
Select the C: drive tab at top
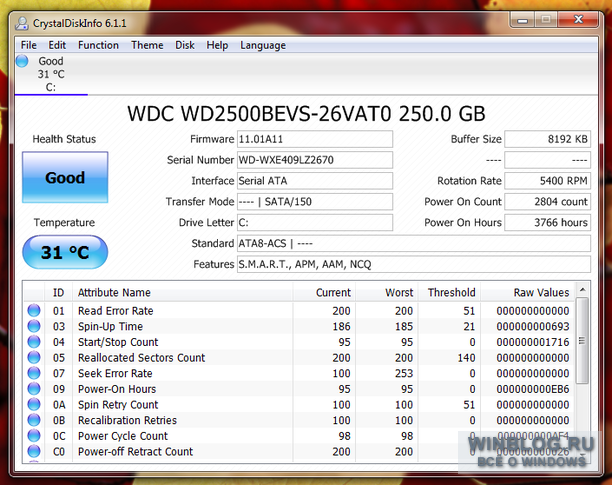[x=51, y=74]
